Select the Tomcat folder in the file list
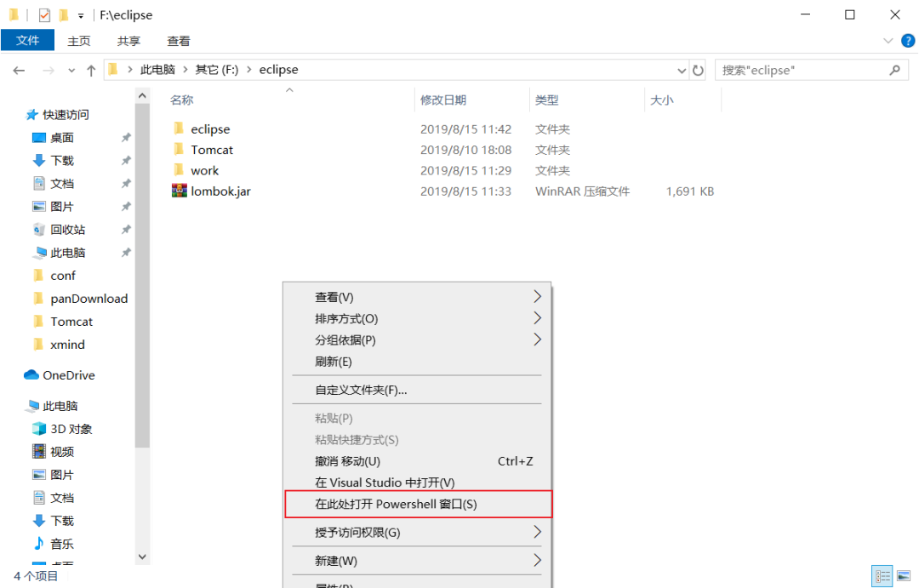This screenshot has width=919, height=588. point(212,150)
